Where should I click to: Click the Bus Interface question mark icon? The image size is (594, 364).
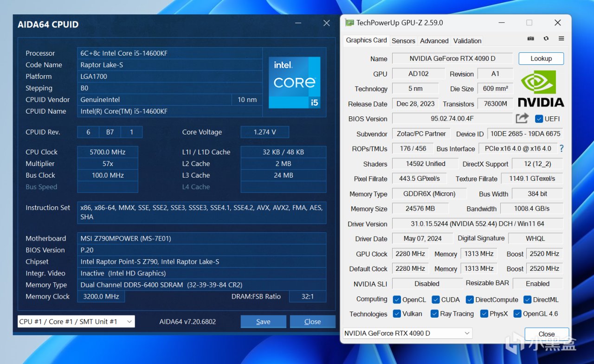pos(562,148)
